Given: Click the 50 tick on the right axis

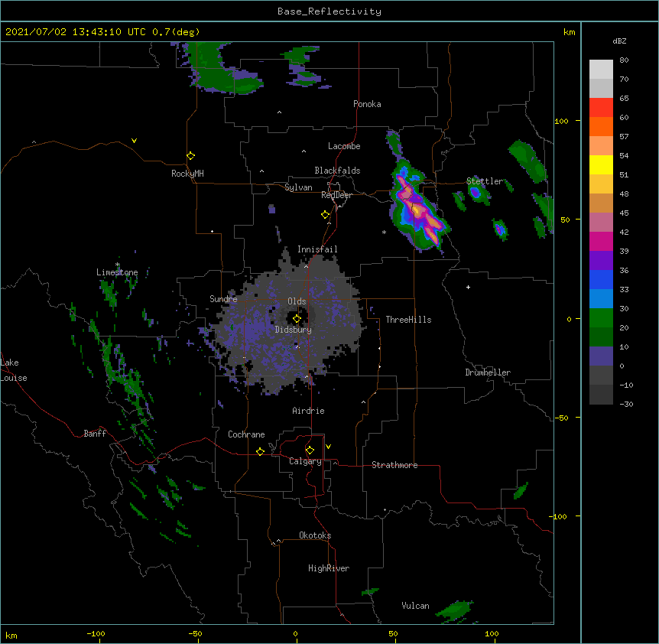Looking at the screenshot, I should coord(565,220).
